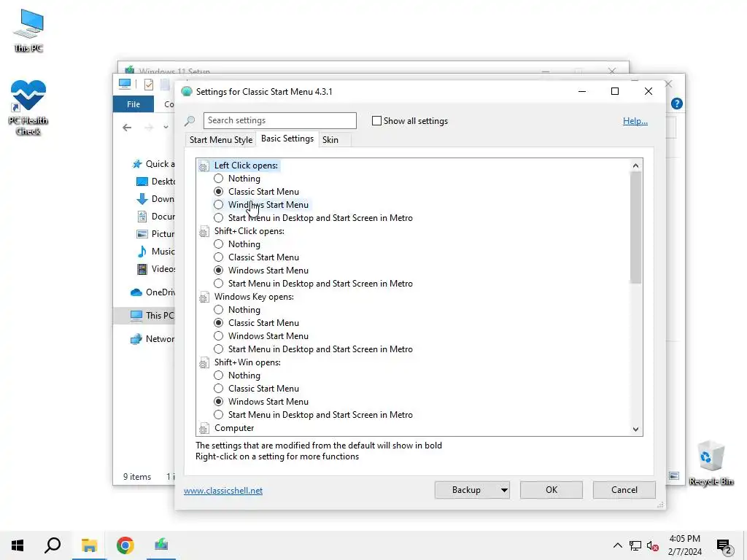Click Explorer properties checkmark toolbar icon

point(149,85)
